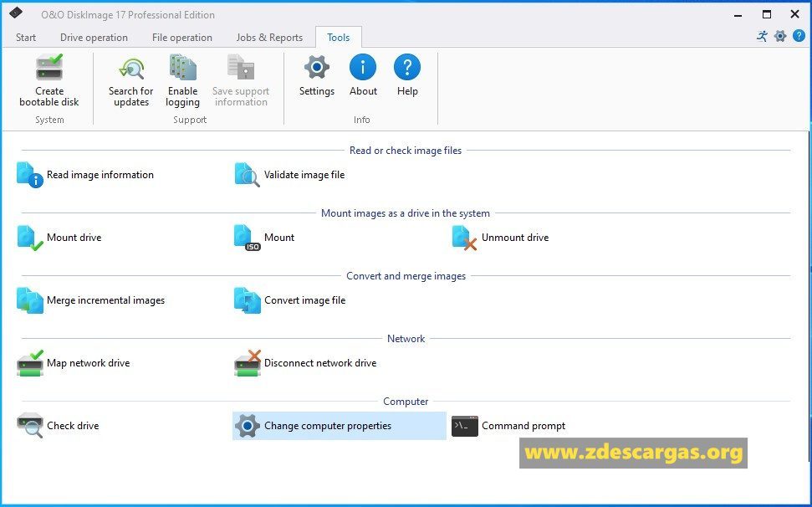
Task: Click the Change computer properties label
Action: (x=328, y=426)
